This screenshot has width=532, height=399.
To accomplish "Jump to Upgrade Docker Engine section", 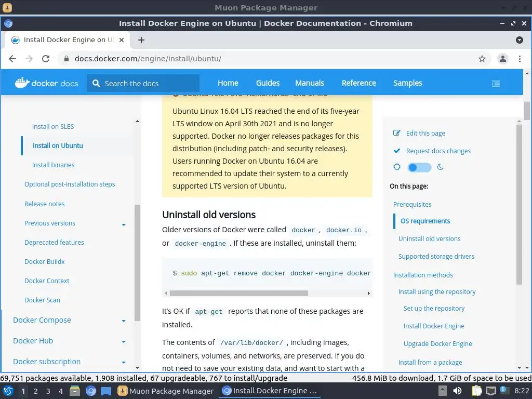I will coord(437,344).
